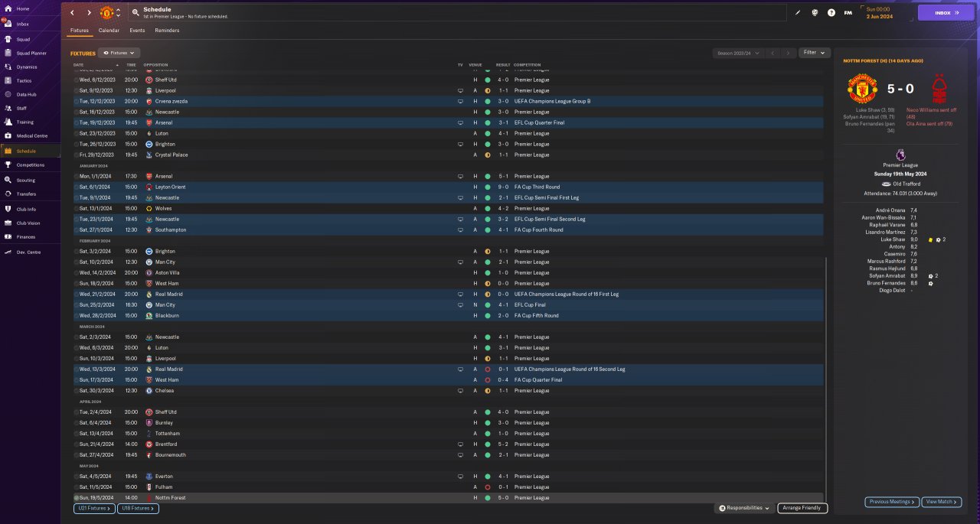Click the club switcher up/down chevrons
Viewport: 980px width, 524px height.
pos(118,13)
